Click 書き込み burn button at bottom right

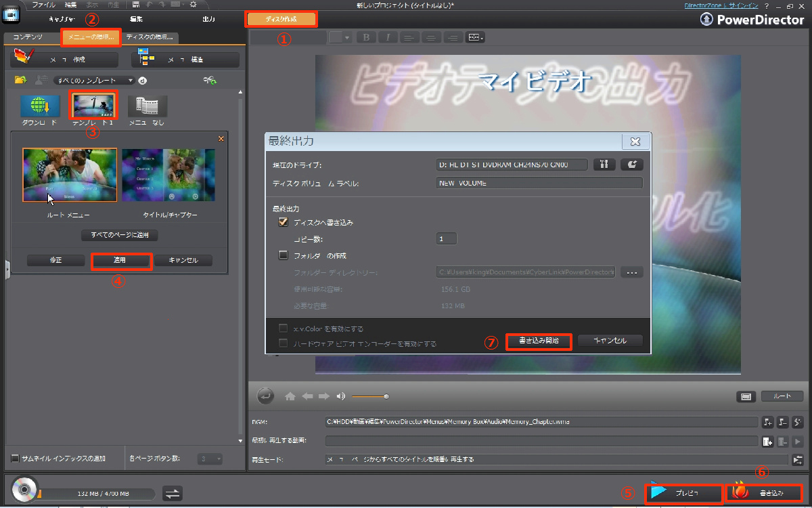763,492
